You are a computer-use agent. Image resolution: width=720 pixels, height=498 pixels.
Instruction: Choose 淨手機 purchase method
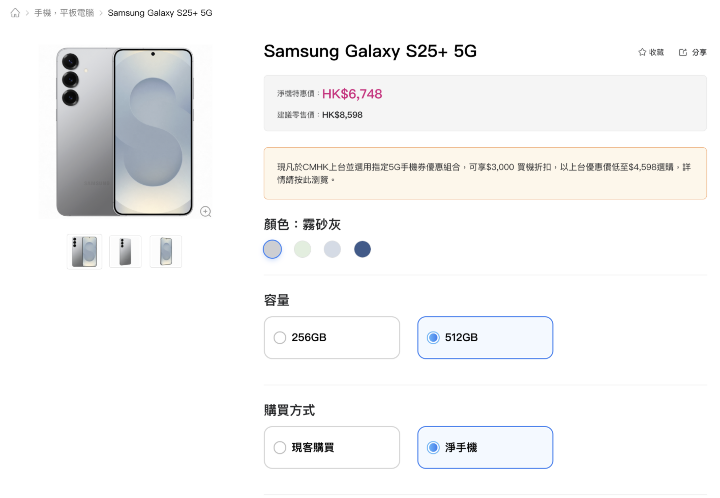[x=485, y=448]
